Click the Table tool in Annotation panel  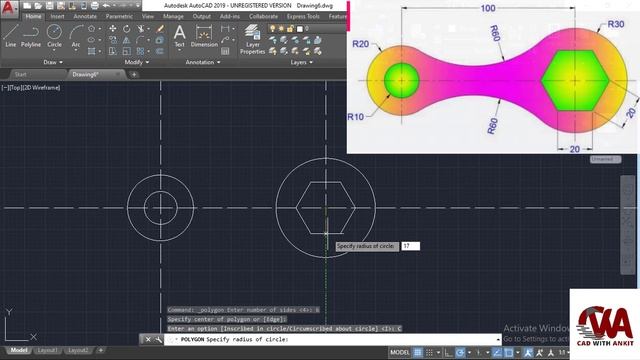(x=225, y=51)
